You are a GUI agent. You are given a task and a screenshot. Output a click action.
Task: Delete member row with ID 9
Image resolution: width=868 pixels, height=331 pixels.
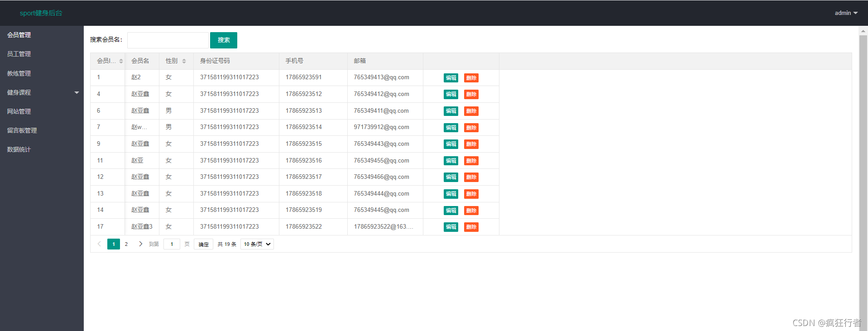pyautogui.click(x=471, y=144)
